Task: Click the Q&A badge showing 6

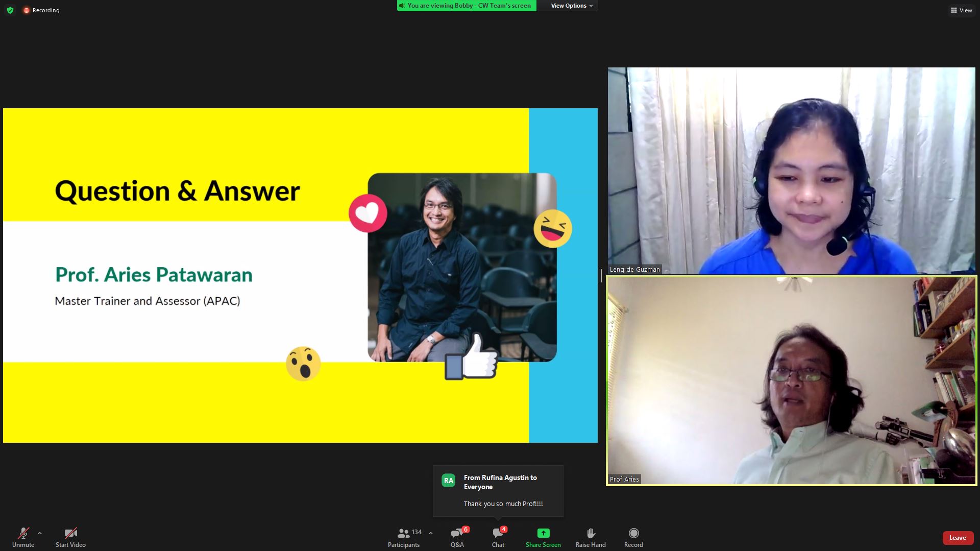Action: 465,530
